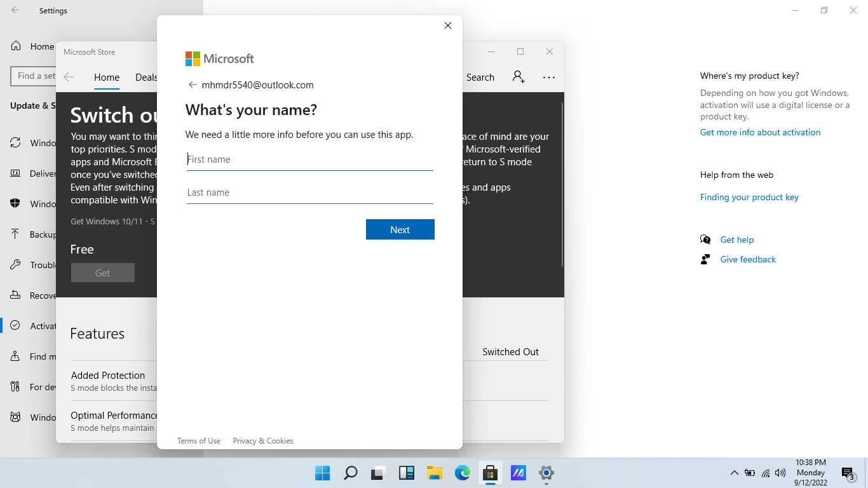868x488 pixels.
Task: Click the Microsoft Store back arrow
Action: click(69, 77)
